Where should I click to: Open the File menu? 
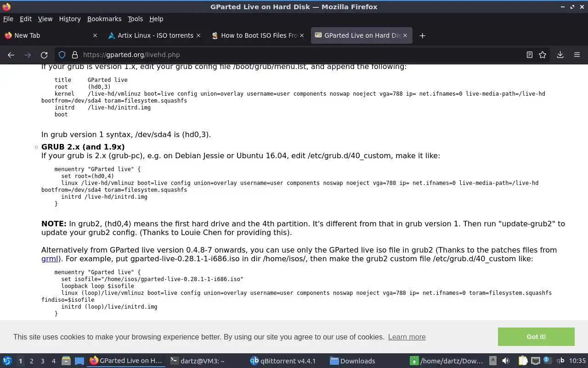8,19
